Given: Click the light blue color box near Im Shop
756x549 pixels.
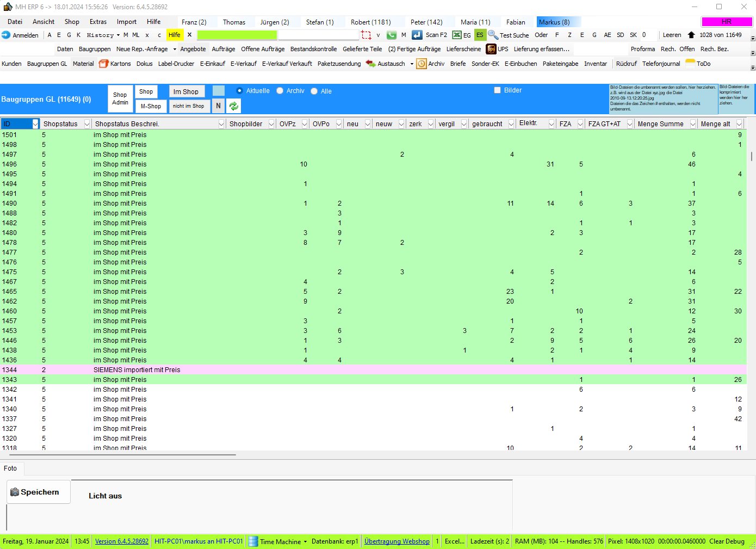Looking at the screenshot, I should [219, 91].
